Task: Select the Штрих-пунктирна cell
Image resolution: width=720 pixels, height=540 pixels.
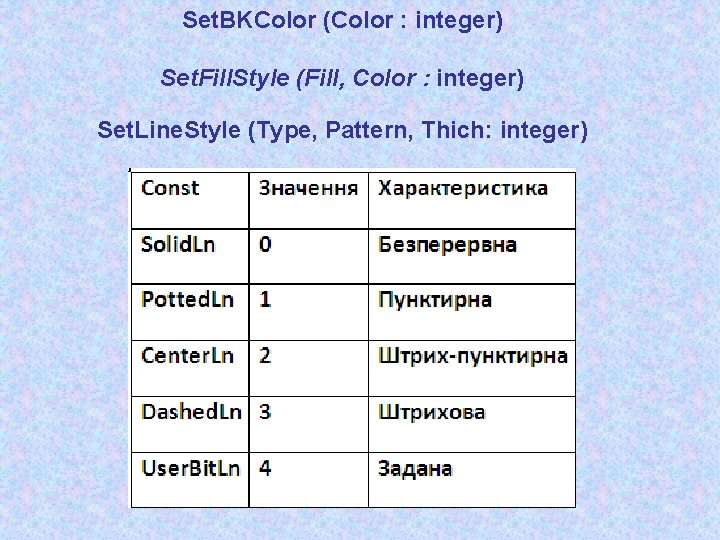Action: coord(472,368)
